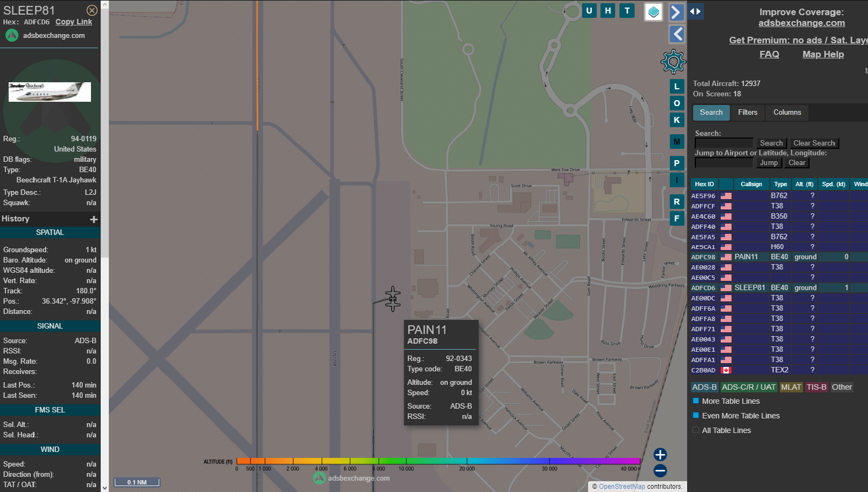Click the United States flag in ADFFCF row
Viewport: 868px width, 492px height.
726,206
